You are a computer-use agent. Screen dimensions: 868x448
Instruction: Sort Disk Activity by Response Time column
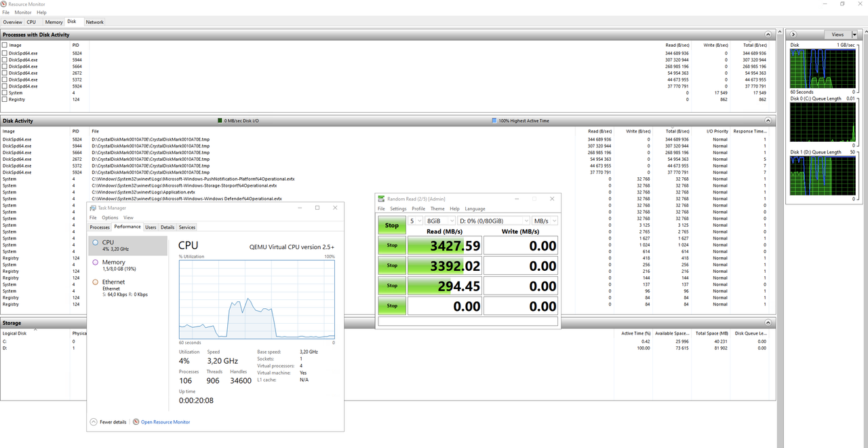(749, 131)
